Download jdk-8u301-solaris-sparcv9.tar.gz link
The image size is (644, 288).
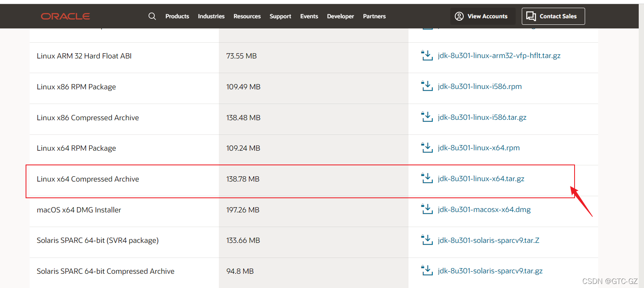coord(490,271)
